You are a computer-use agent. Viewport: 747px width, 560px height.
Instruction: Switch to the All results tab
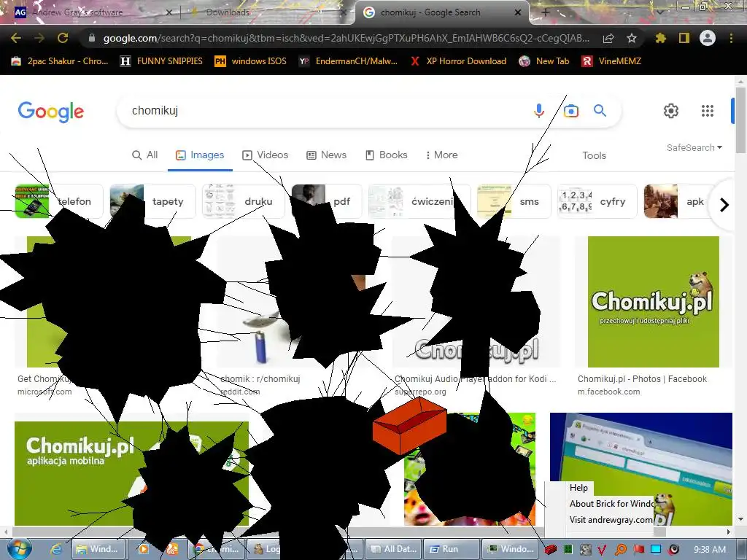point(145,155)
